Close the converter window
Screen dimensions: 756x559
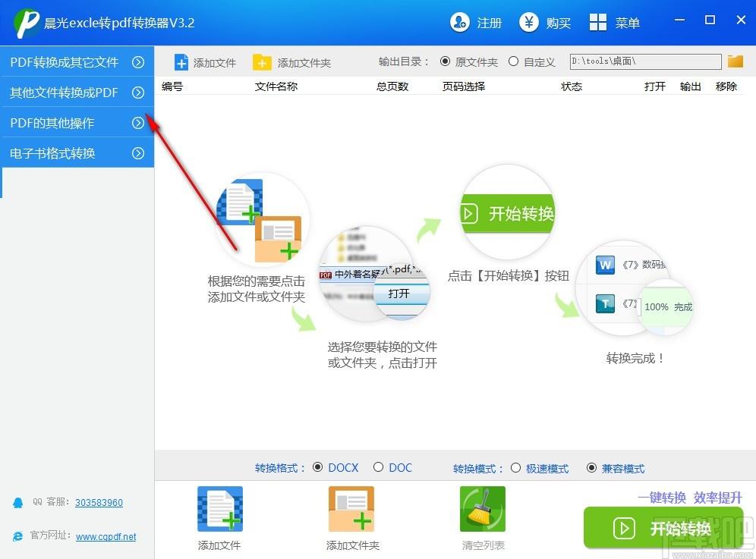tap(741, 20)
